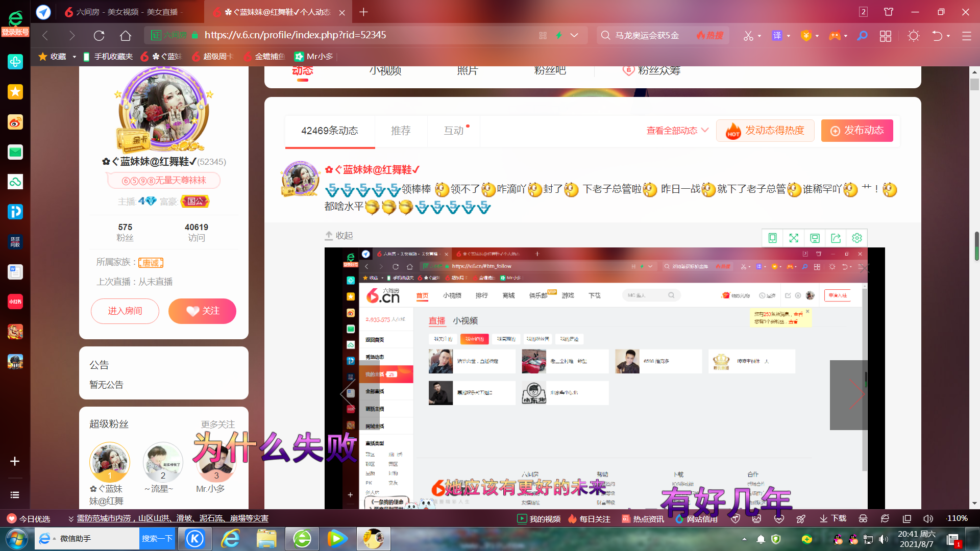980x551 pixels.
Task: Collapse the post image with 收起
Action: [x=339, y=236]
